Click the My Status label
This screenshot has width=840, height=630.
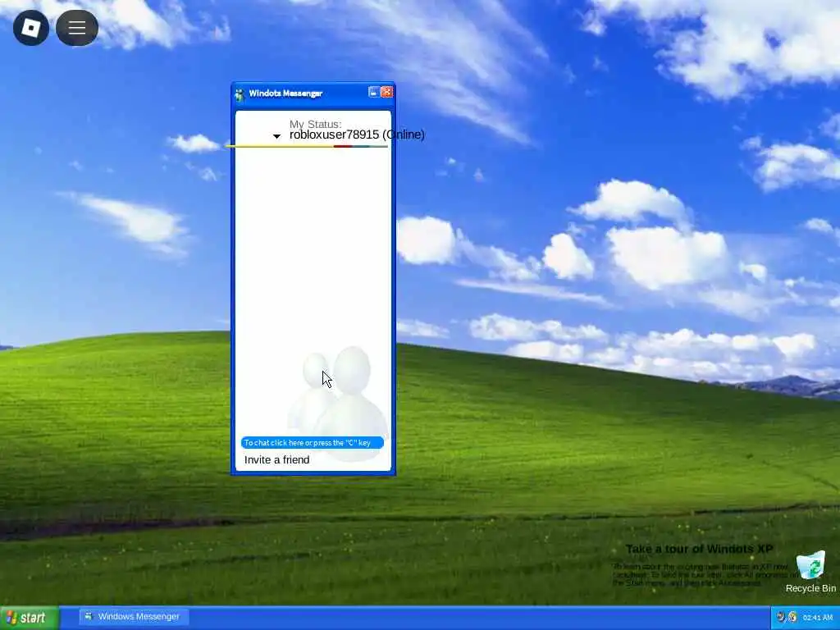coord(315,124)
